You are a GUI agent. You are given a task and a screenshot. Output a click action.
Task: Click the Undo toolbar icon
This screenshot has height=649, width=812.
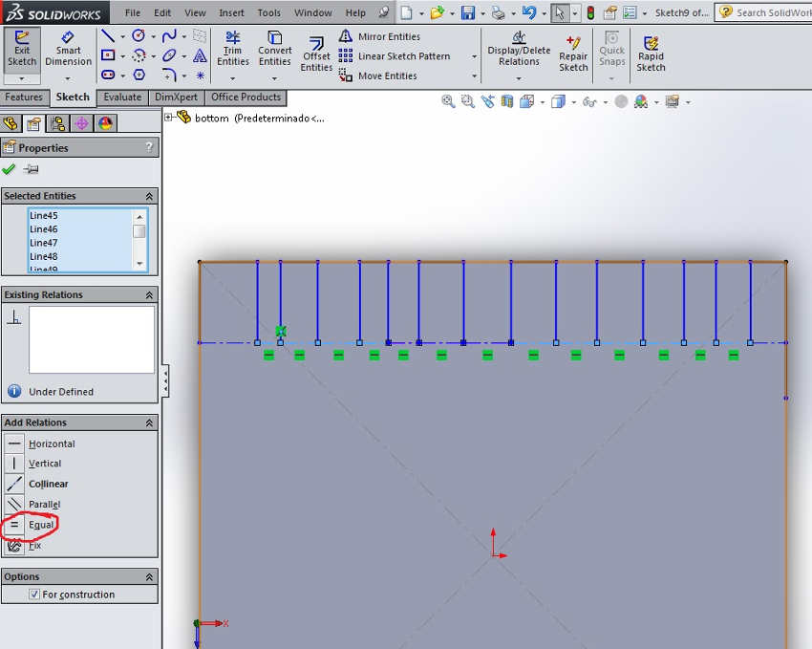[x=528, y=12]
